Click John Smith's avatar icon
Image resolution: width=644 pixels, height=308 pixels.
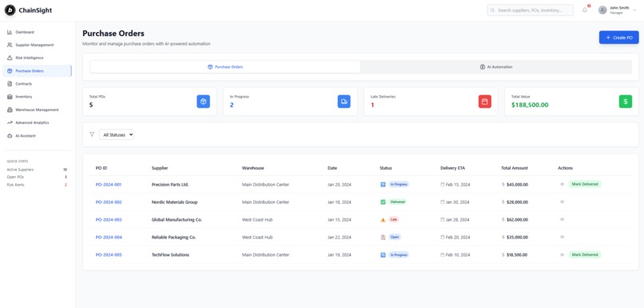click(x=602, y=10)
